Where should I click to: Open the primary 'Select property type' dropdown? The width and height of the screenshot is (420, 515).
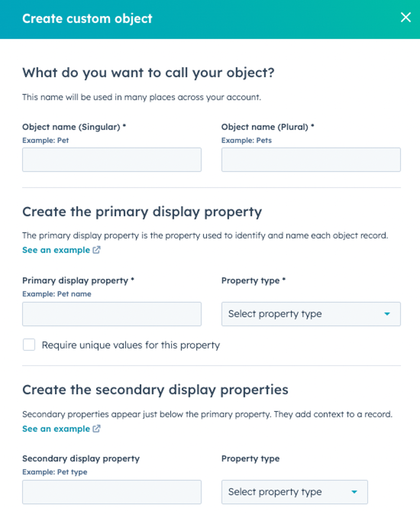tap(311, 314)
